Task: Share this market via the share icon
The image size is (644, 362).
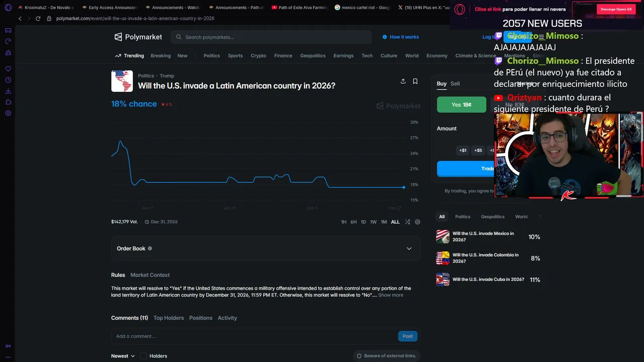Action: [x=403, y=81]
